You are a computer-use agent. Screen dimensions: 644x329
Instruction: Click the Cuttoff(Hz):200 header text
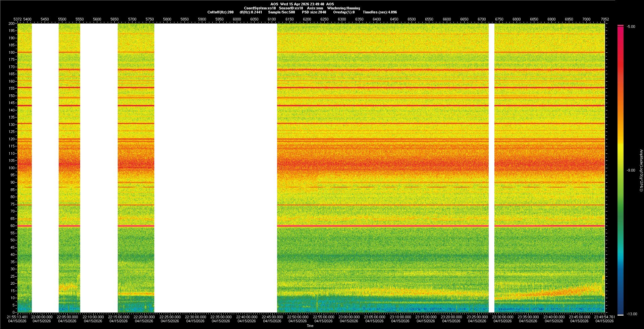220,12
